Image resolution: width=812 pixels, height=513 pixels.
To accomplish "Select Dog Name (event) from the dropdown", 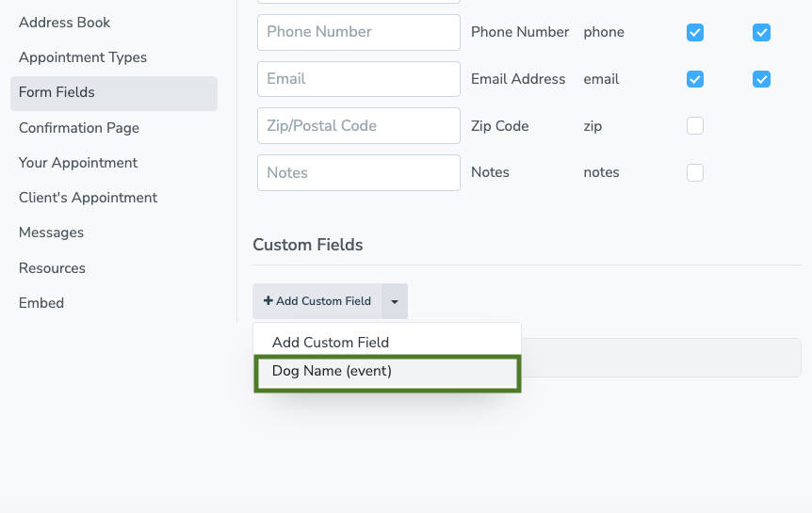I will click(387, 372).
